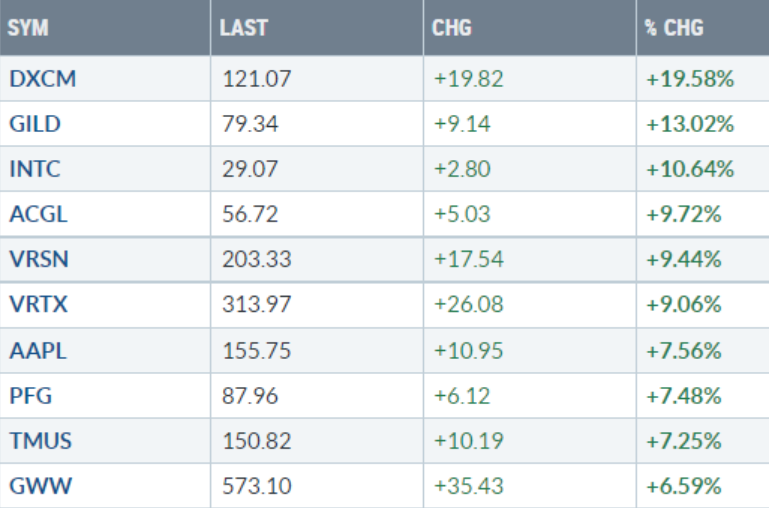Open the AAPL ticker symbol link
This screenshot has width=770, height=508.
37,350
